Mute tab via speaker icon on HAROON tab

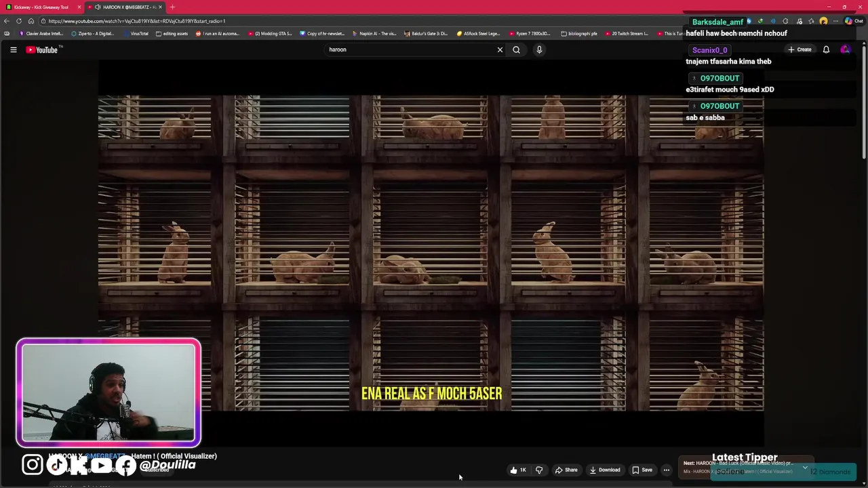(x=98, y=7)
